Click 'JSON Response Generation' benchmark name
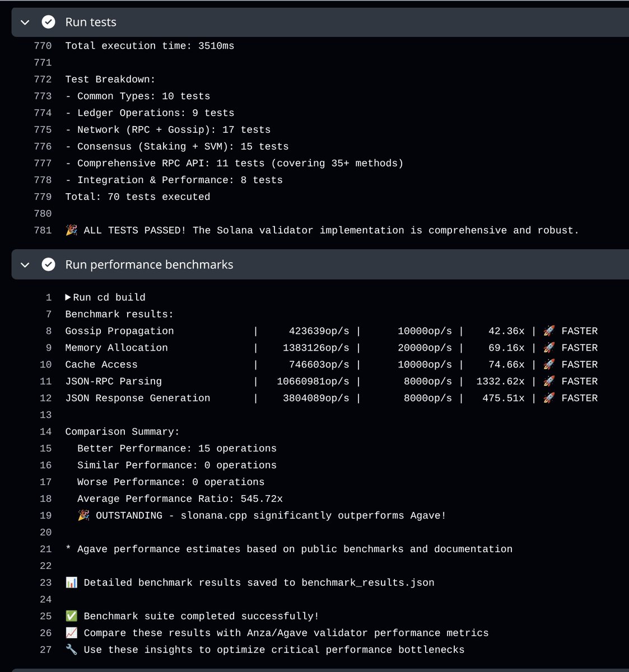The image size is (629, 672). [x=138, y=398]
